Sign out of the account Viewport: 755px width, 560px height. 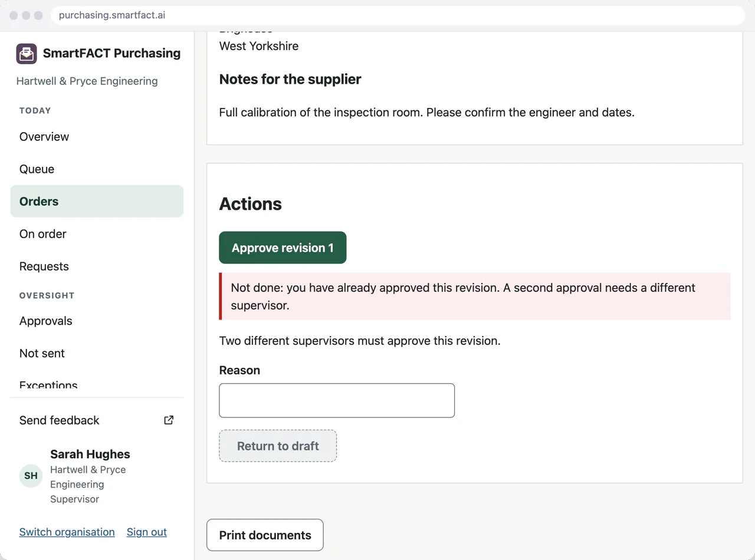(x=147, y=532)
